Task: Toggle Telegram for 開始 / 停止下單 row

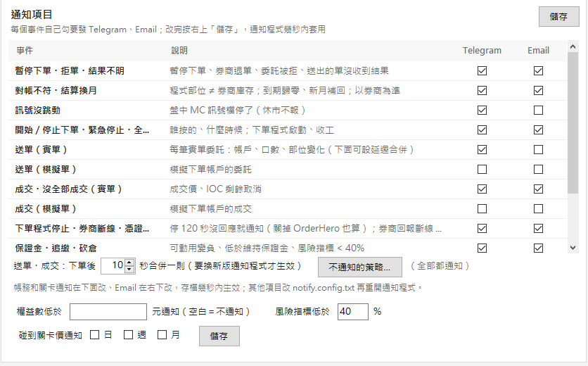Action: 482,130
